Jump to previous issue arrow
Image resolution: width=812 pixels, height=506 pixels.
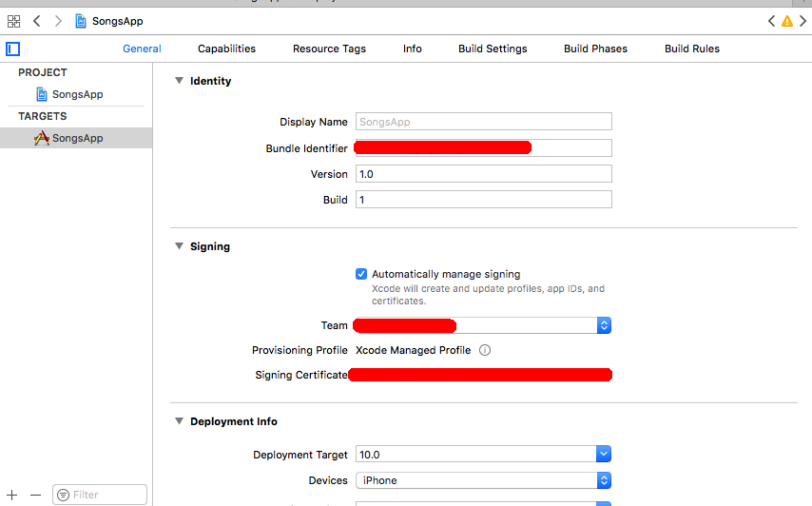point(771,21)
